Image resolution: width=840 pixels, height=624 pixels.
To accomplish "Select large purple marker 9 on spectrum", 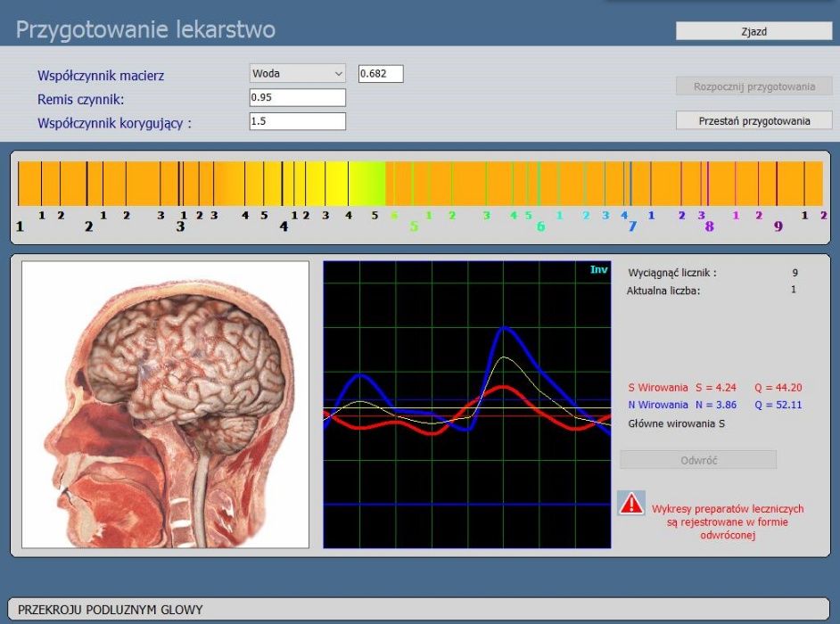I will (778, 226).
